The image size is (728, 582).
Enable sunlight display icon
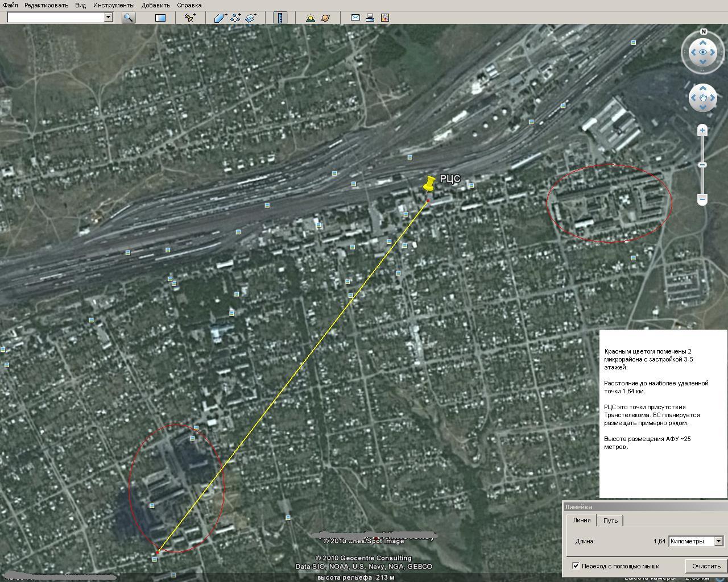(x=310, y=18)
